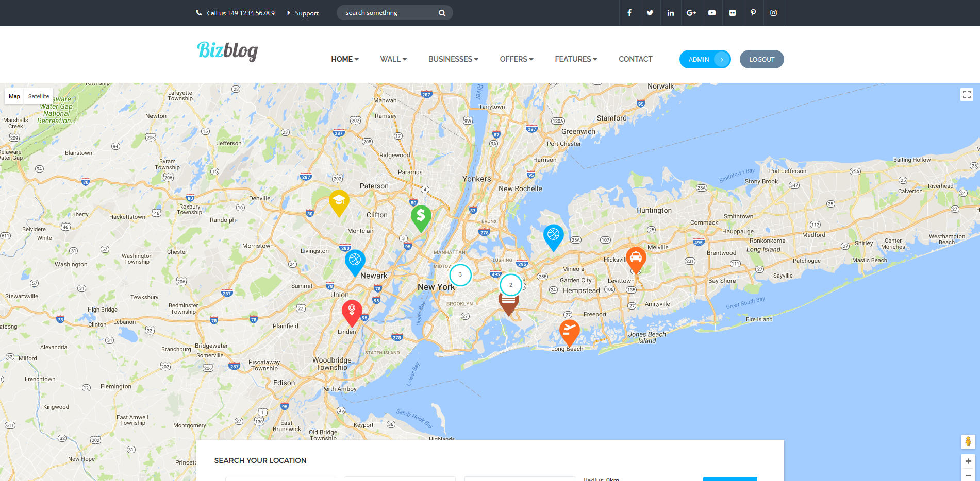Click the LOGOUT button
The width and height of the screenshot is (980, 481).
[x=761, y=59]
